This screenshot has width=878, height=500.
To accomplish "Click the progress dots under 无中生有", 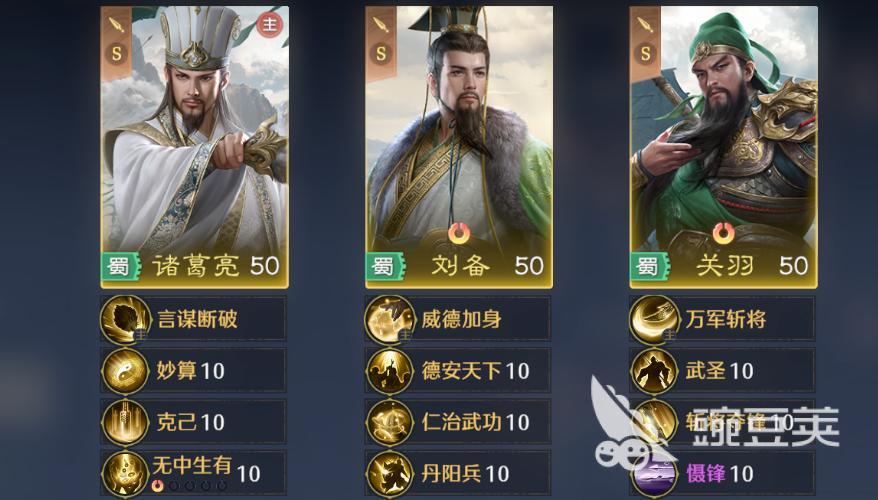I will (x=189, y=485).
